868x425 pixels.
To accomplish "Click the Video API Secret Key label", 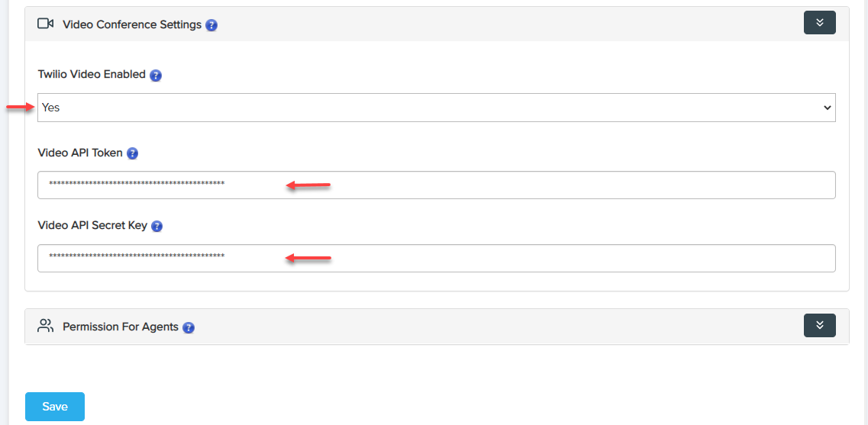I will pyautogui.click(x=92, y=226).
